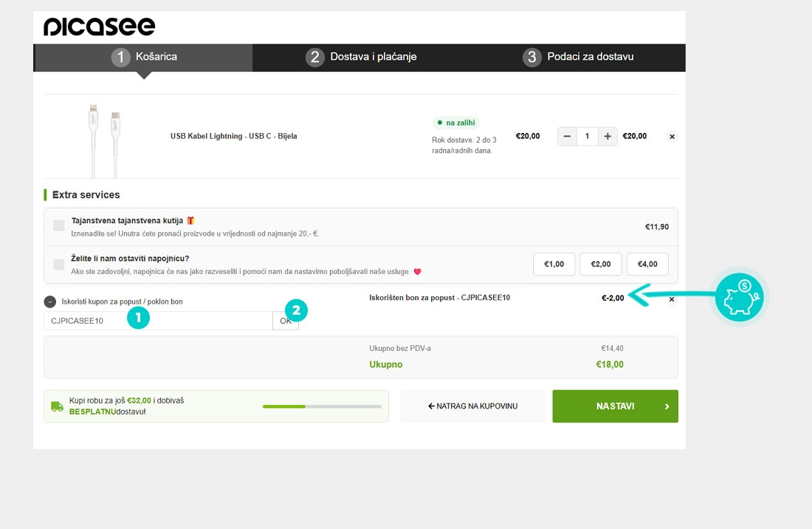812x529 pixels.
Task: Click the delivery truck icon
Action: tap(57, 406)
